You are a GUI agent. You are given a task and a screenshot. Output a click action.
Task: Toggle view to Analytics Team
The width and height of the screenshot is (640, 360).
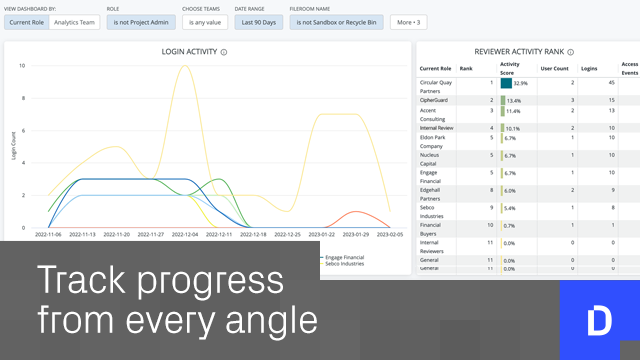74,22
